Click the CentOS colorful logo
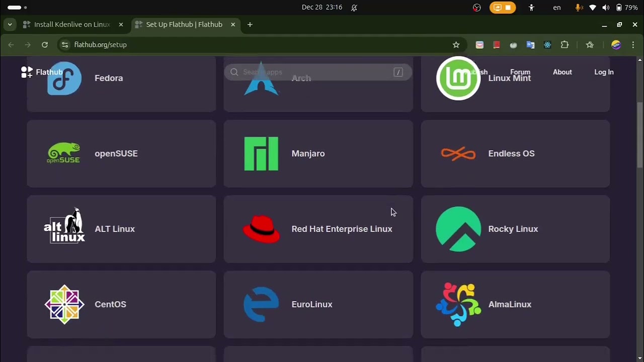Screen dimensions: 644x362 pos(64,304)
